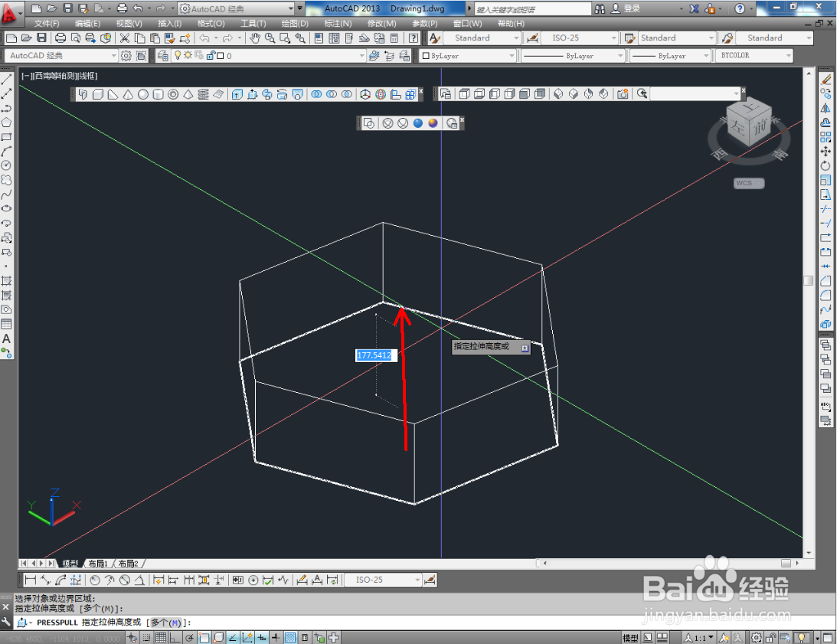Click the viewport label [-][西南等轴测][线框]
The image size is (837, 644).
[59, 76]
